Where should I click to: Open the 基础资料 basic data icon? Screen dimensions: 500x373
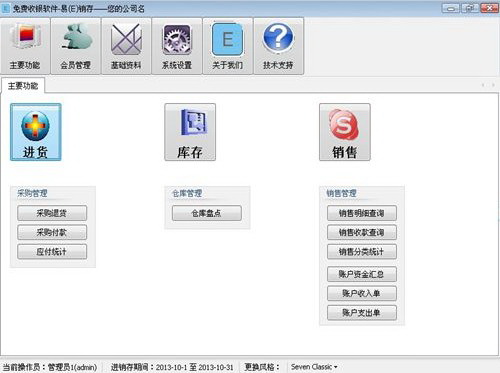click(126, 46)
